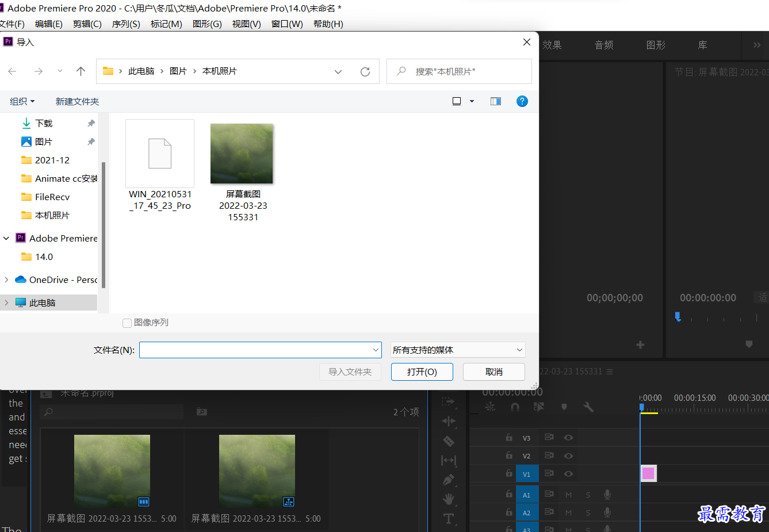Image resolution: width=769 pixels, height=532 pixels.
Task: Expand the address bar history dropdown
Action: click(338, 71)
